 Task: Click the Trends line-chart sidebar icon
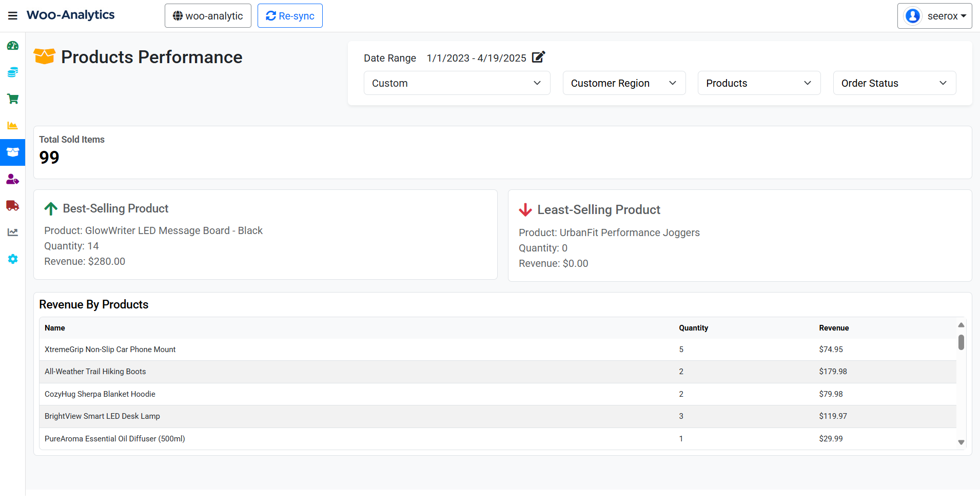click(x=12, y=232)
